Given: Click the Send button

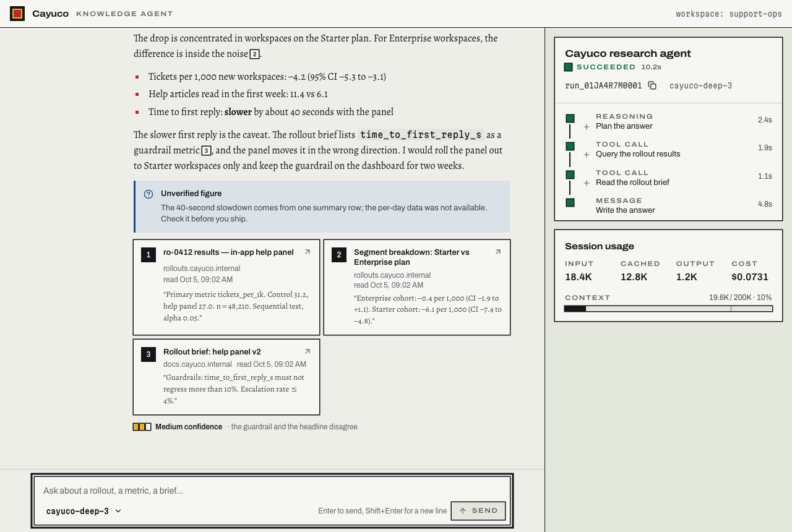Looking at the screenshot, I should click(x=478, y=511).
